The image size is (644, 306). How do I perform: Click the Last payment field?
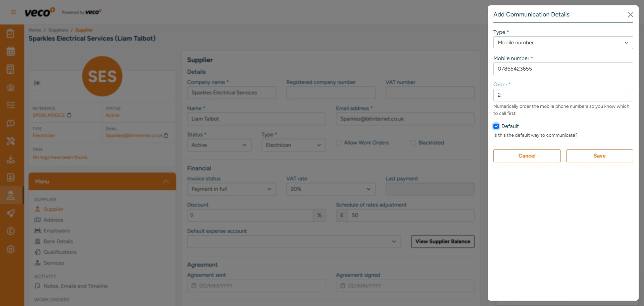(430, 189)
